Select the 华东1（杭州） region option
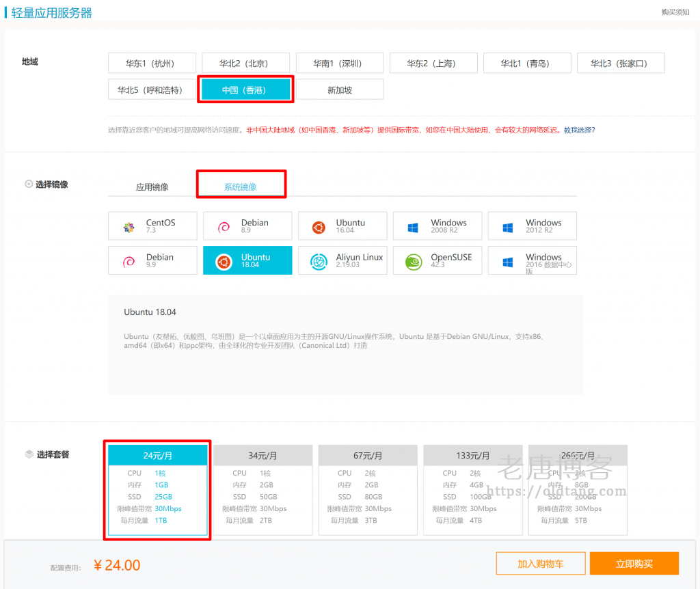The height and width of the screenshot is (589, 700). point(152,64)
